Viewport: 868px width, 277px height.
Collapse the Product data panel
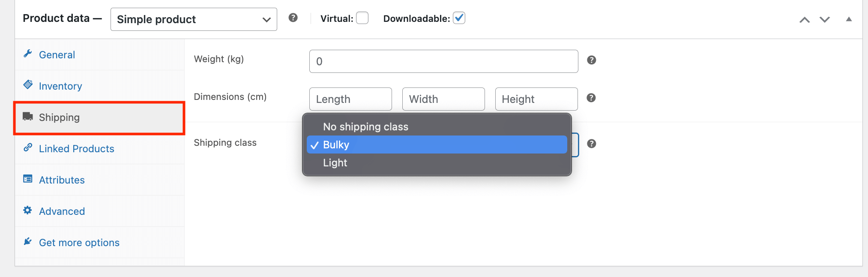[x=849, y=20]
